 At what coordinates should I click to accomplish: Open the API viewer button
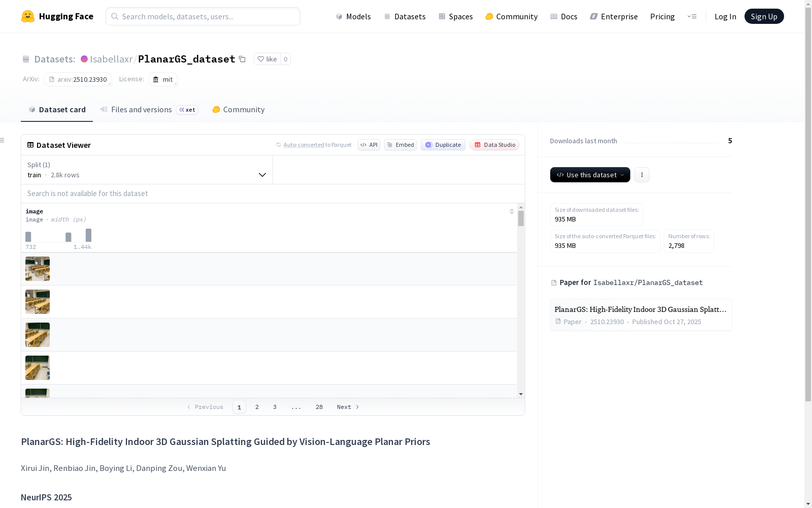pos(369,145)
